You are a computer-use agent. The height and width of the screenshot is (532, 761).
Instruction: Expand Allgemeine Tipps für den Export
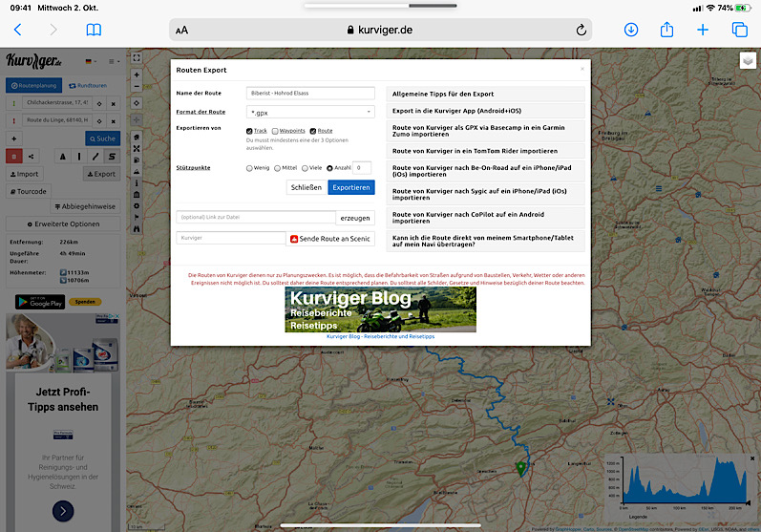click(485, 95)
